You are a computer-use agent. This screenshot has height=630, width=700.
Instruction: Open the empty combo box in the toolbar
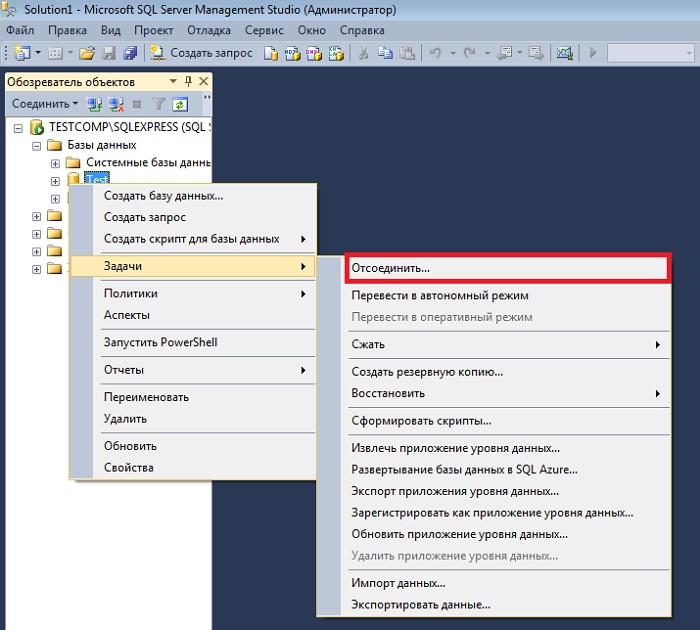(651, 53)
